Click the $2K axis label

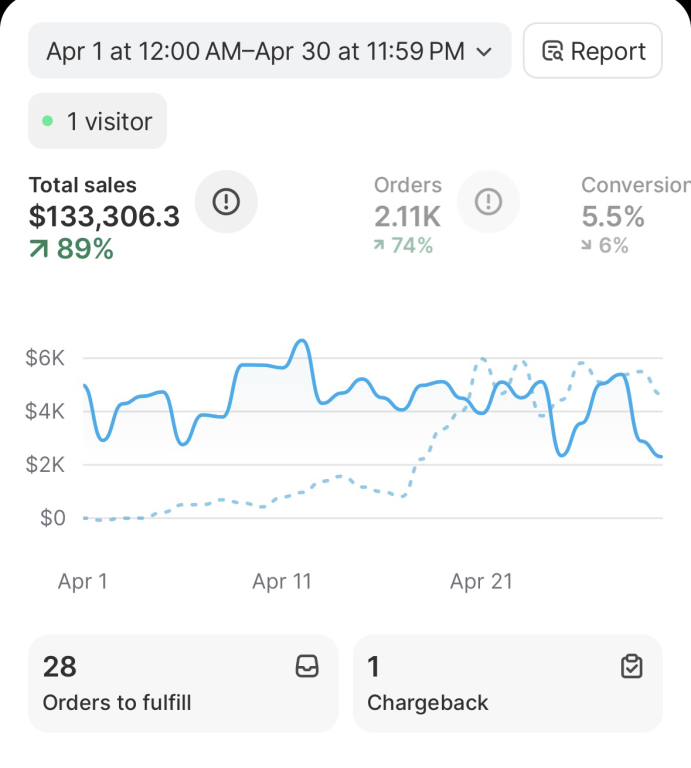pyautogui.click(x=45, y=464)
